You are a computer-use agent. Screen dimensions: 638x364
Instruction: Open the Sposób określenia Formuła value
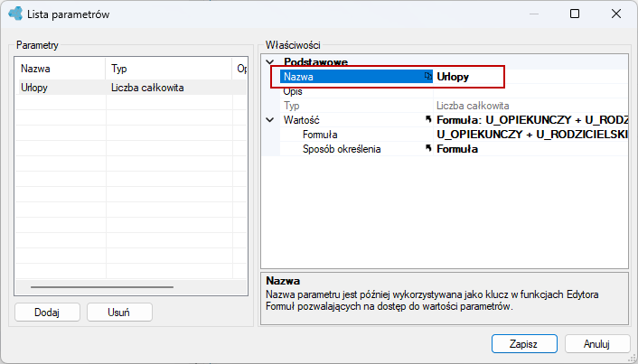531,149
